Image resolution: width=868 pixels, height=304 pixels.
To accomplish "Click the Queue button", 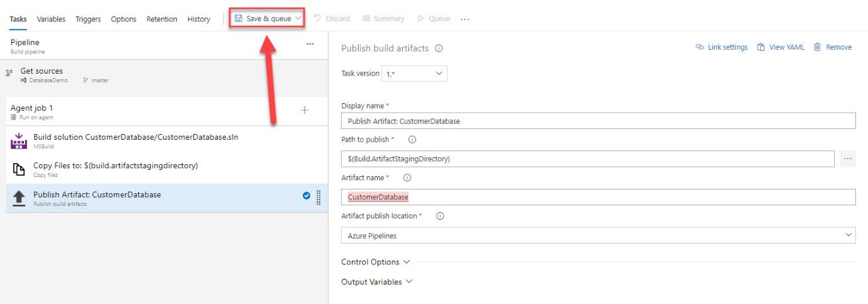I will [434, 19].
